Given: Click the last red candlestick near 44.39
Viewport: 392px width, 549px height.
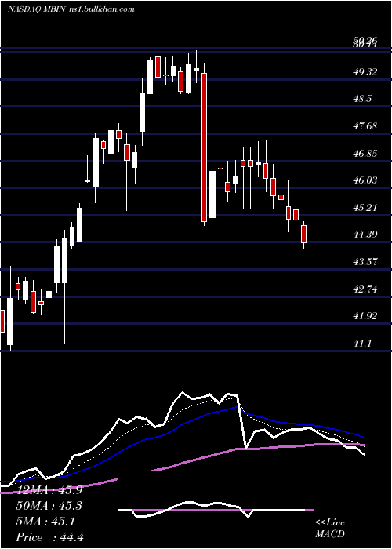Looking at the screenshot, I should point(304,234).
